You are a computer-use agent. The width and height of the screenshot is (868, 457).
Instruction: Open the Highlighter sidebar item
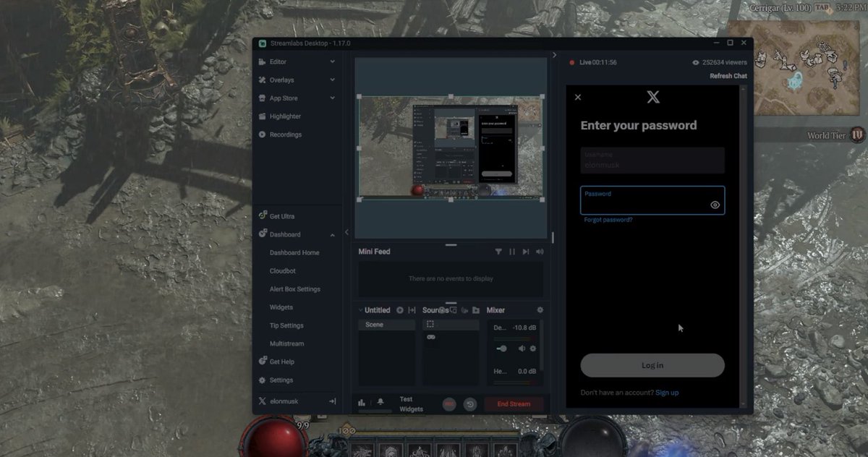[285, 116]
